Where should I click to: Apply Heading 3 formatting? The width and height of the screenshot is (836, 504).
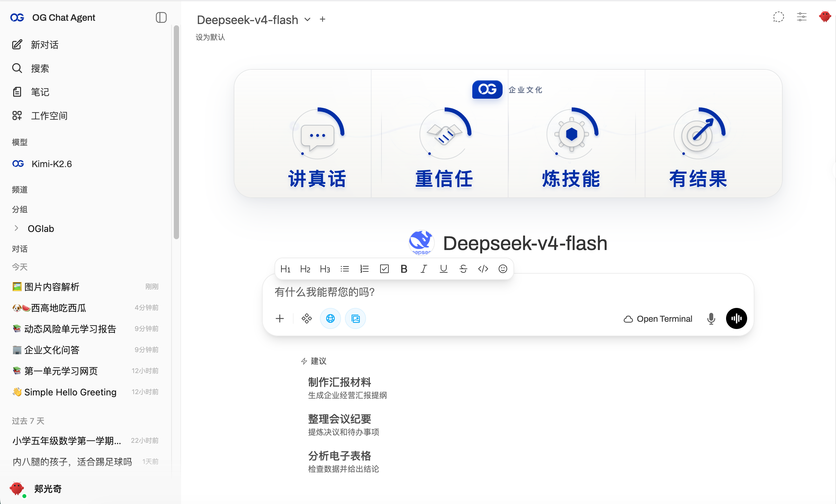coord(325,269)
